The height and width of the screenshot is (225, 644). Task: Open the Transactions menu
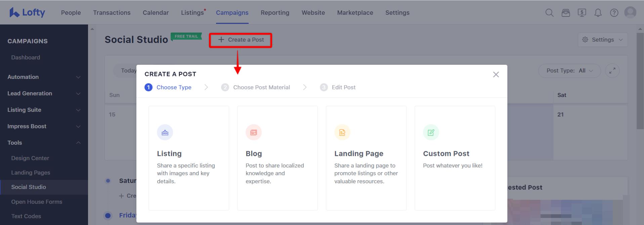[x=112, y=13]
